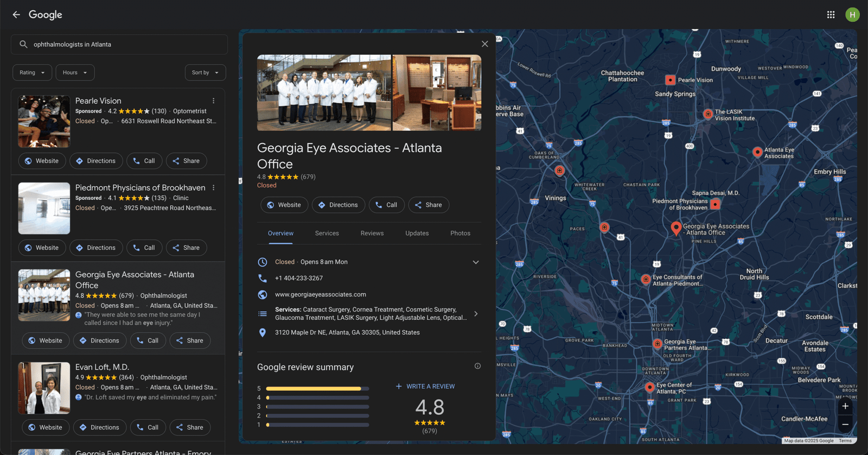Select Georgia Eye Partners Atlanta pin

[658, 344]
